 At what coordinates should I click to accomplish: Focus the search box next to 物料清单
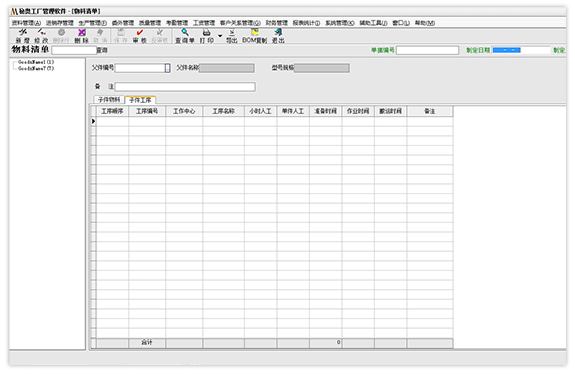point(74,50)
